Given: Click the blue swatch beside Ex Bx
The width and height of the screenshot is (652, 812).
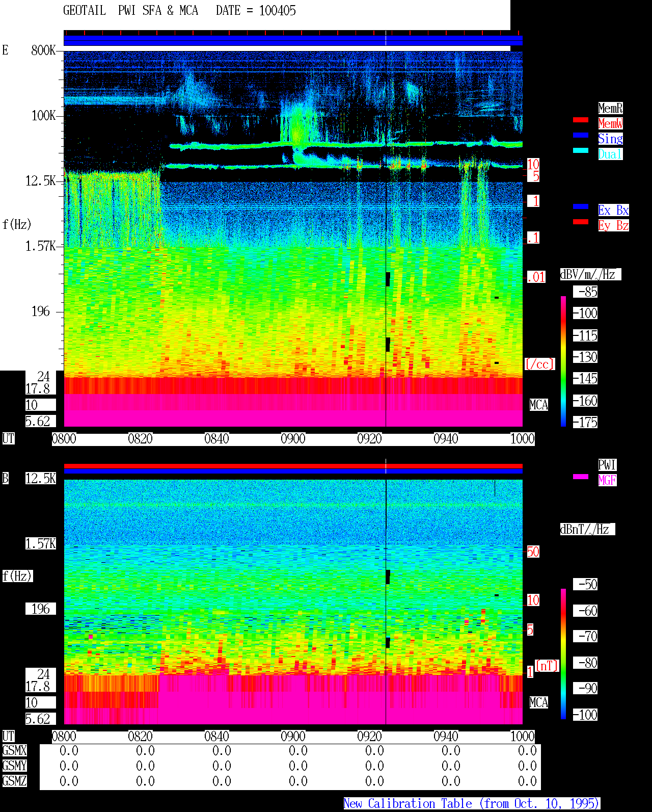Looking at the screenshot, I should pyautogui.click(x=581, y=206).
